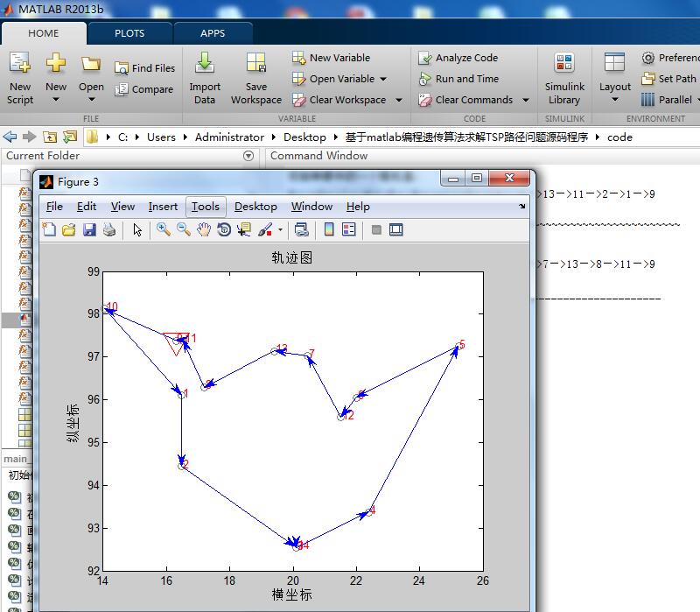Go back to the previous folder
Screen dimensions: 700x612
[x=10, y=137]
